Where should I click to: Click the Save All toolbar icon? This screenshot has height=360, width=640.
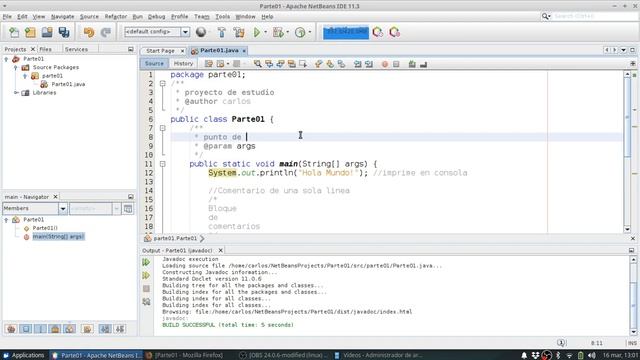(x=64, y=32)
